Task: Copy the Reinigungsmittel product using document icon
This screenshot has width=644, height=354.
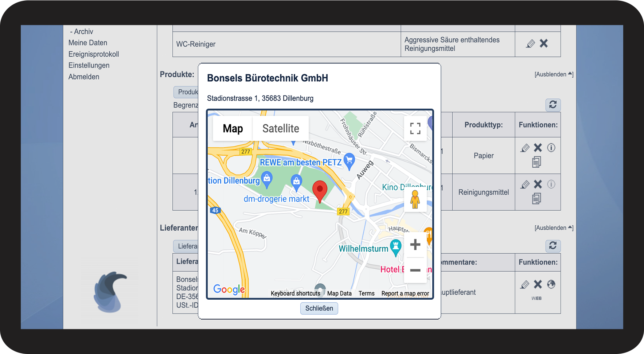Action: pyautogui.click(x=536, y=199)
